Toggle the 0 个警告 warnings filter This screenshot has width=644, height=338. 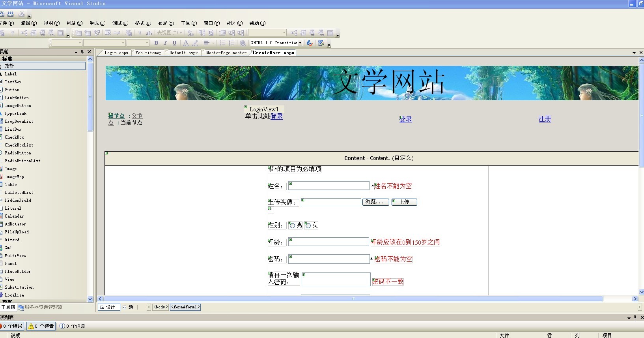[41, 326]
